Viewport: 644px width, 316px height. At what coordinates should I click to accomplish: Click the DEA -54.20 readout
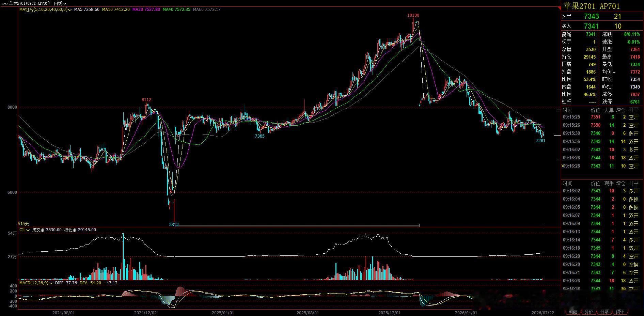pyautogui.click(x=90, y=283)
